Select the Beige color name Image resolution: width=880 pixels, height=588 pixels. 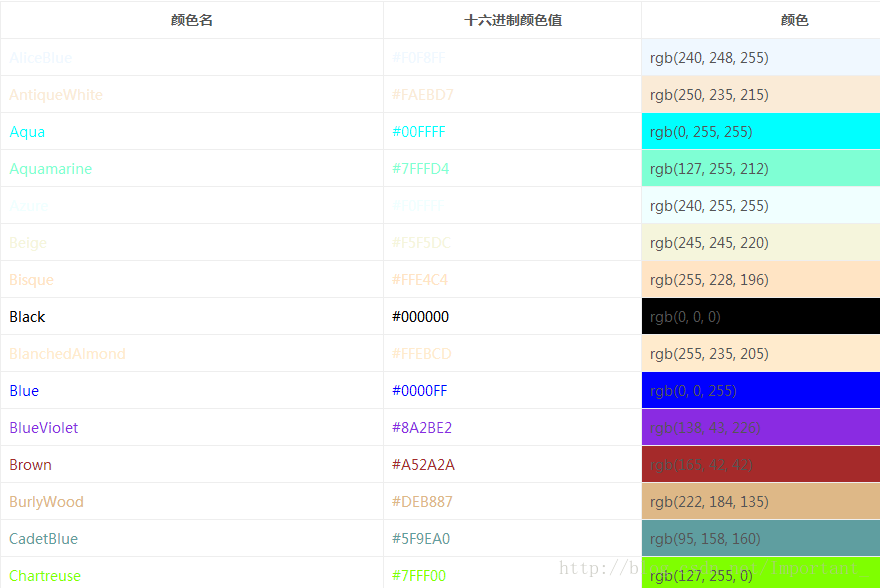pos(28,243)
